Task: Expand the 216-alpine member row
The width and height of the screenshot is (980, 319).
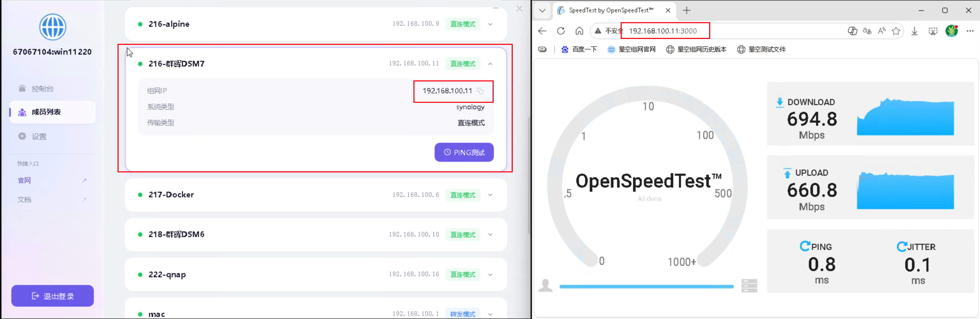Action: (x=490, y=24)
